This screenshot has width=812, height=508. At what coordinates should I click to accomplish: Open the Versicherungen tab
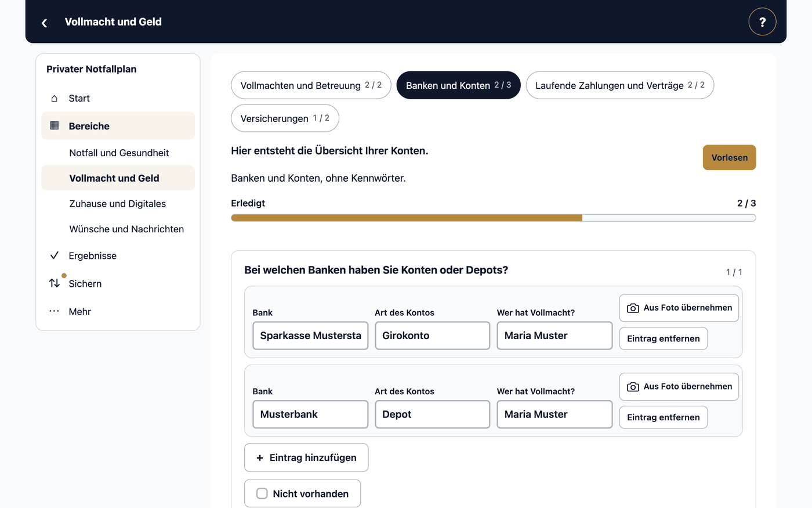(285, 118)
